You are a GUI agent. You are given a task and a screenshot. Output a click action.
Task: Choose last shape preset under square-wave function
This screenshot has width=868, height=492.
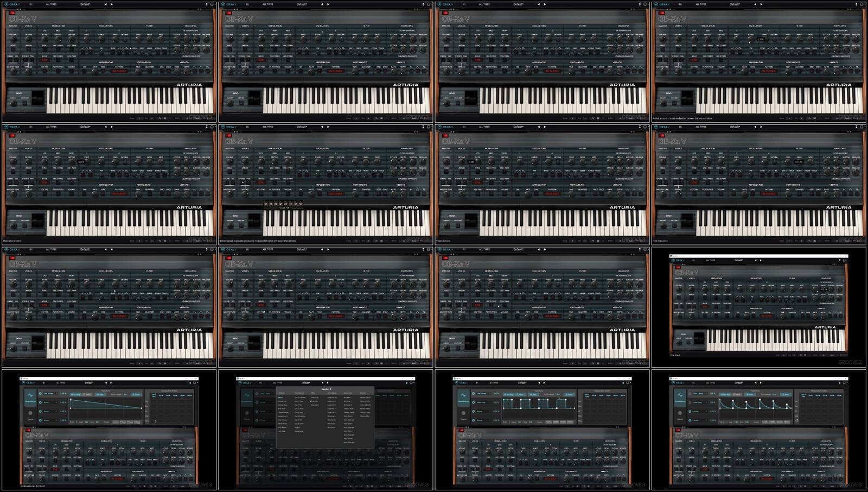point(570,422)
